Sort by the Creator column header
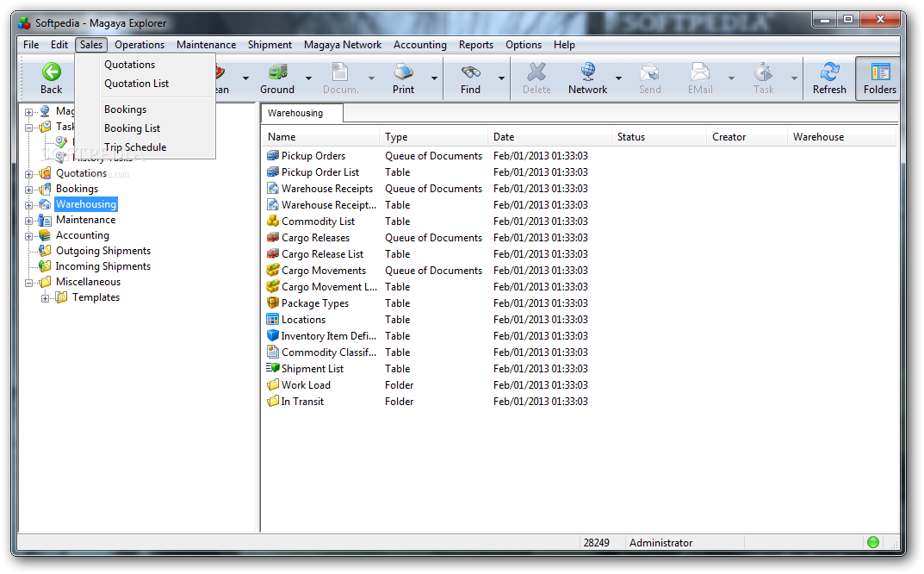Viewport: 924px width, 574px height. coord(747,137)
